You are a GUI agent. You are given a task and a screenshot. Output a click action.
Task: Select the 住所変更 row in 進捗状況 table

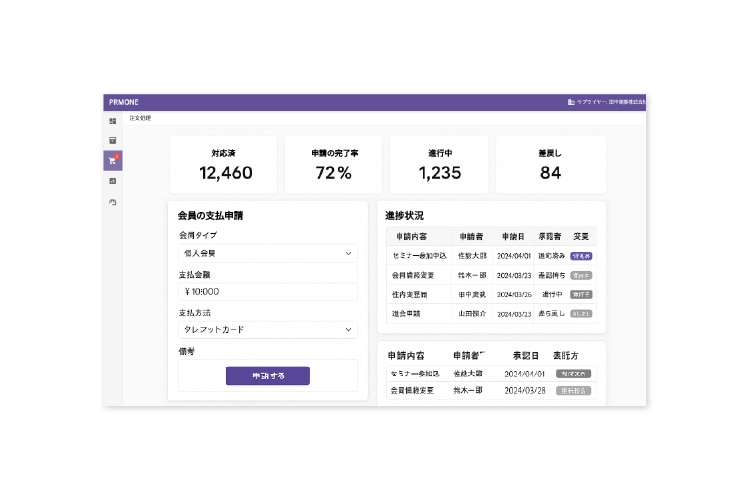click(410, 294)
